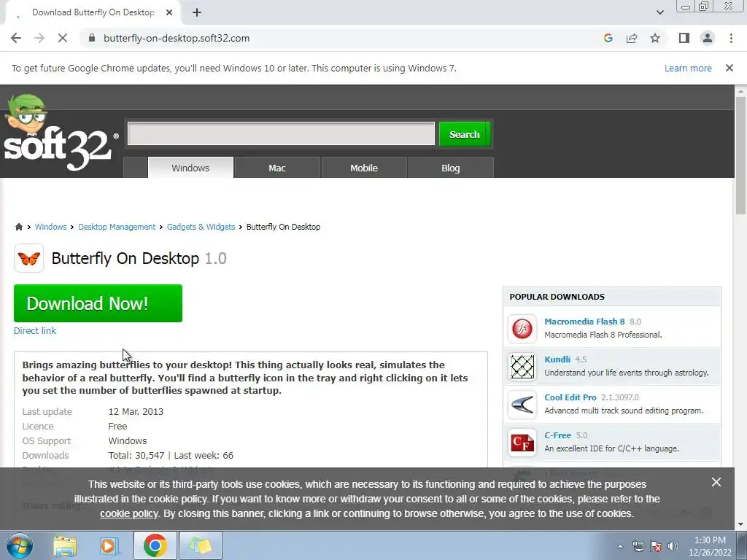The image size is (747, 560).
Task: Go to home via breadcrumb house icon
Action: tap(18, 227)
